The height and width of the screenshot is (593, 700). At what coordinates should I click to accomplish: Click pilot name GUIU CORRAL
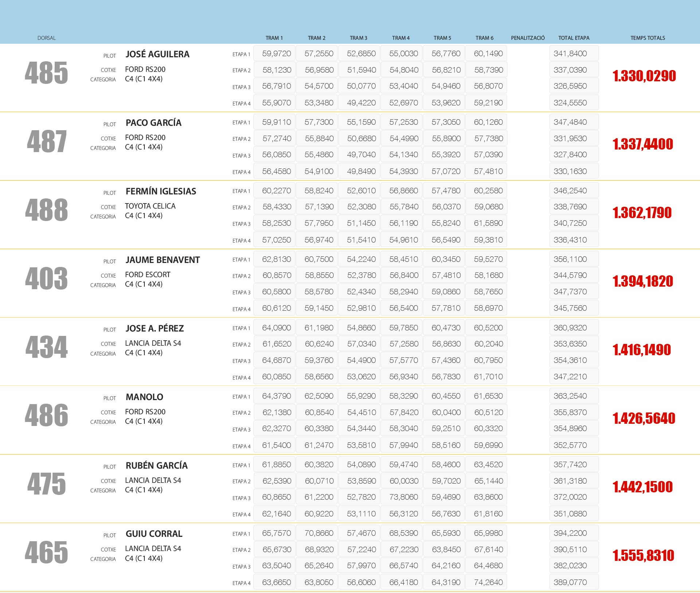coord(154,534)
